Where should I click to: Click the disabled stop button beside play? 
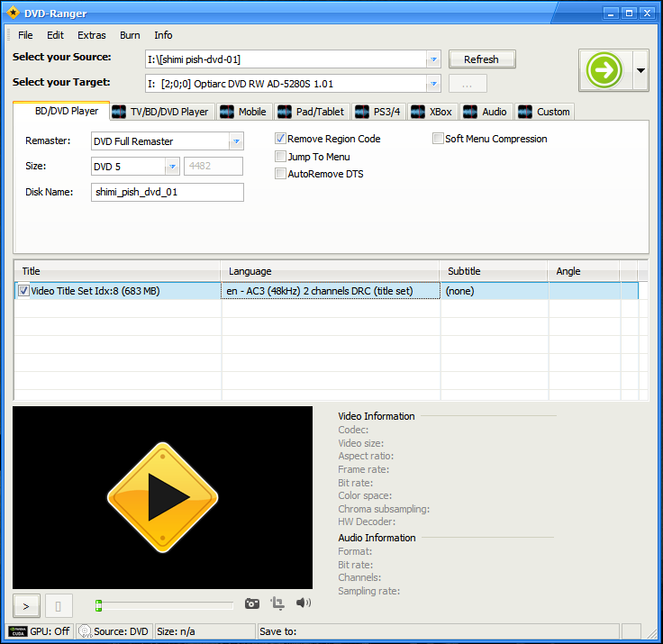tap(59, 607)
